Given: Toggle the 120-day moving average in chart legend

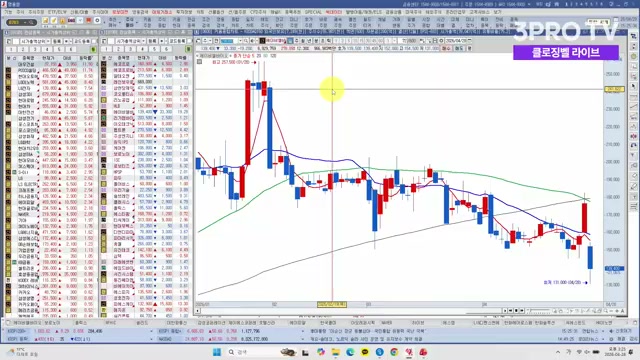Looking at the screenshot, I should 273,56.
